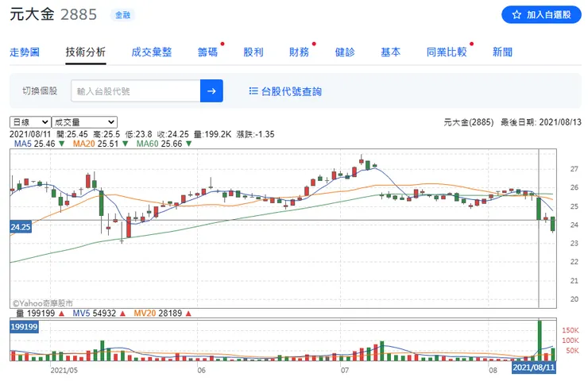Go to the 股利 tab
The height and width of the screenshot is (381, 588).
coord(253,52)
